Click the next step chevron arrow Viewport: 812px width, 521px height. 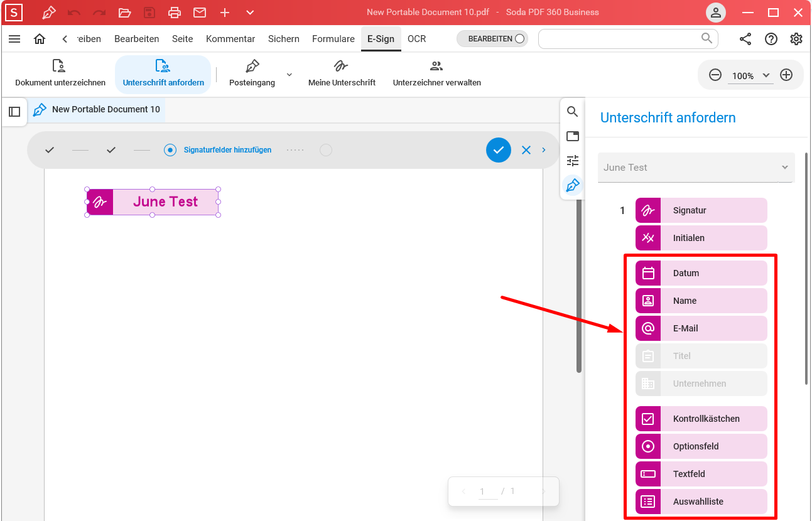544,150
